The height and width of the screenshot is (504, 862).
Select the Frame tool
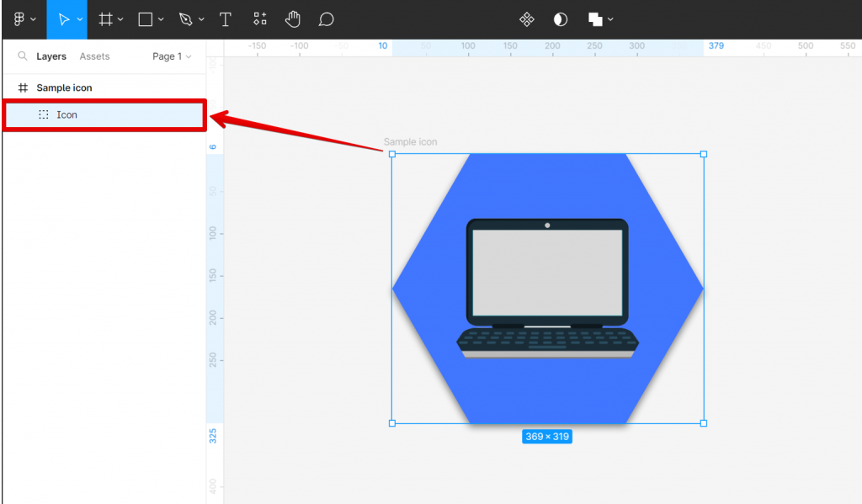(x=106, y=19)
